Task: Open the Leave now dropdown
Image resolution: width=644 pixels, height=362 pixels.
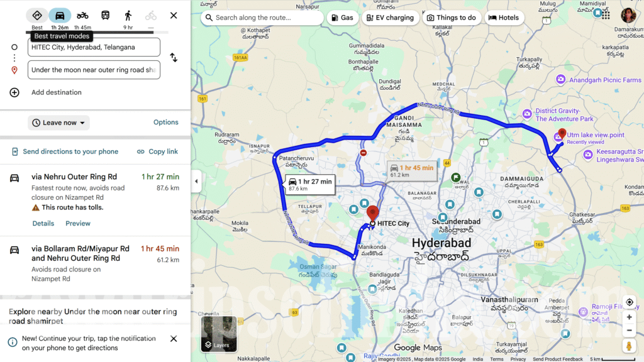Action: tap(58, 122)
